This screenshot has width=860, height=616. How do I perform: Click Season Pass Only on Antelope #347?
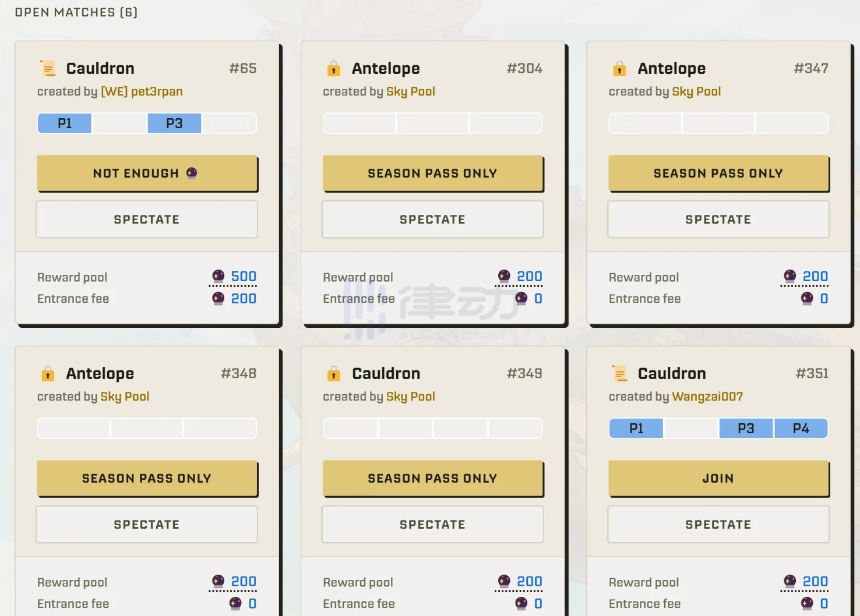click(718, 174)
